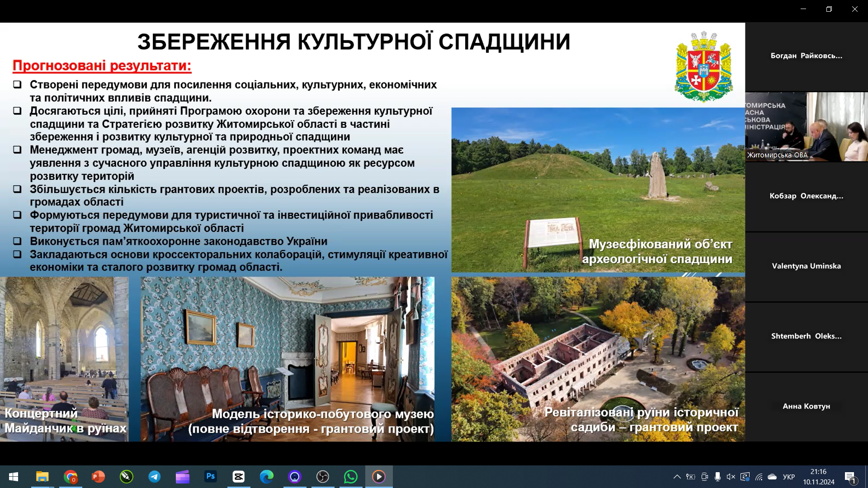Viewport: 868px width, 488px height.
Task: Click the slide title ЗБЕРЕЖЕННЯ КУЛЬТУРНОЇ СПАДЩИНИ
Action: (354, 42)
